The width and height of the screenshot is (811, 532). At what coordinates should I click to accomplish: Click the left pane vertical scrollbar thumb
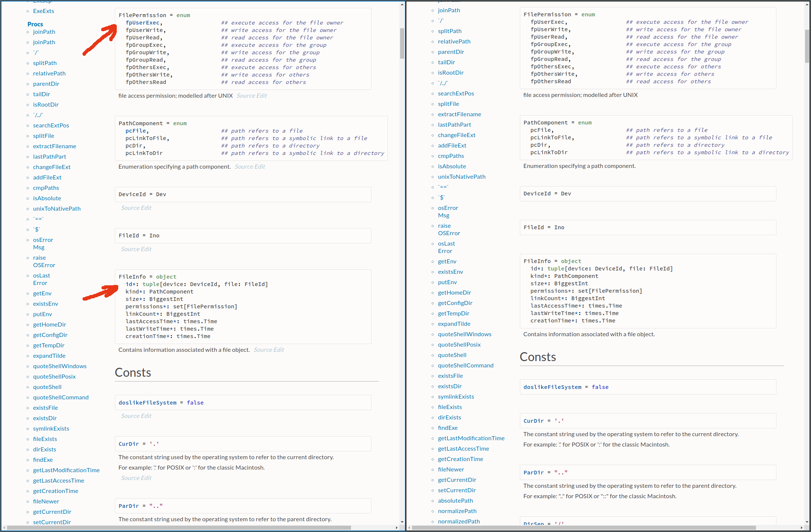point(402,43)
